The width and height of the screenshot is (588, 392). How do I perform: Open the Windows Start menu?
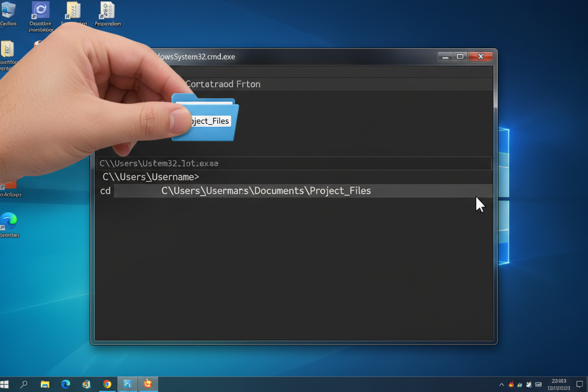(x=5, y=384)
